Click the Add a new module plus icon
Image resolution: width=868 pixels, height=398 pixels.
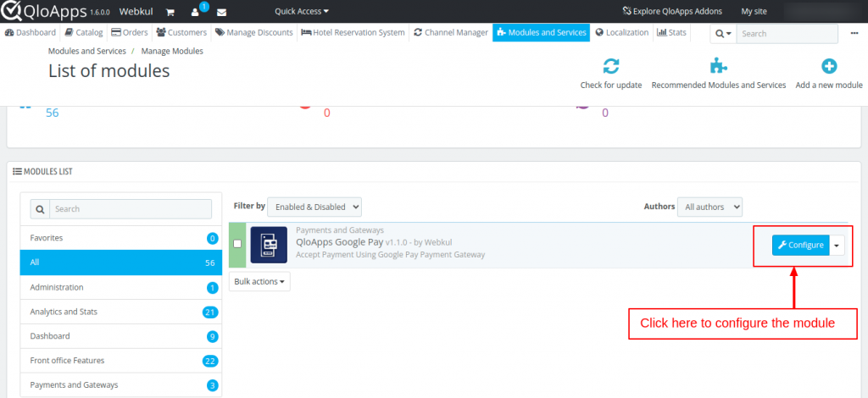click(x=829, y=66)
